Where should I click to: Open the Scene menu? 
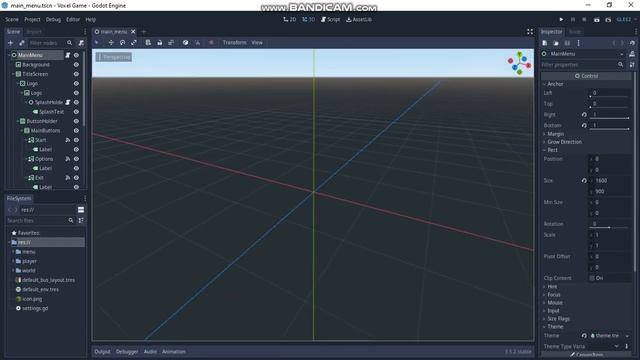point(12,19)
